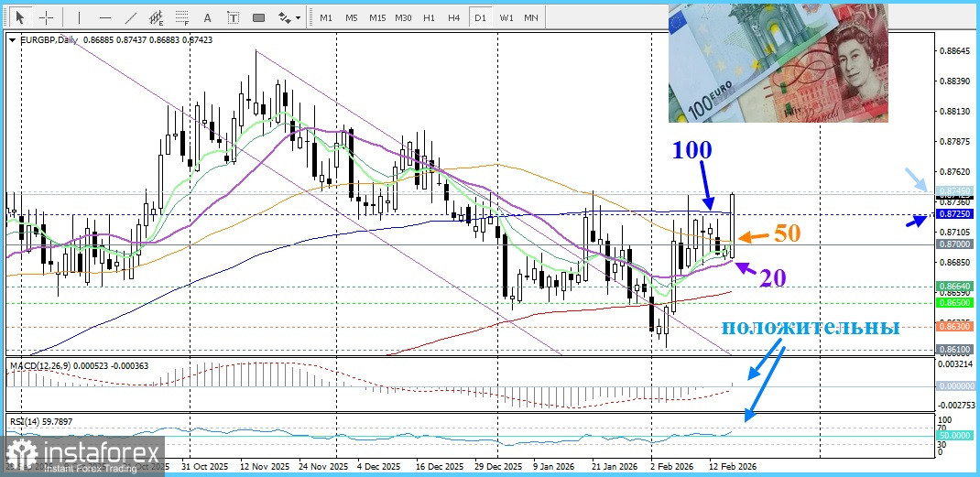Image resolution: width=980 pixels, height=477 pixels.
Task: Open the Arrows tool dropdown arrow
Action: (299, 17)
